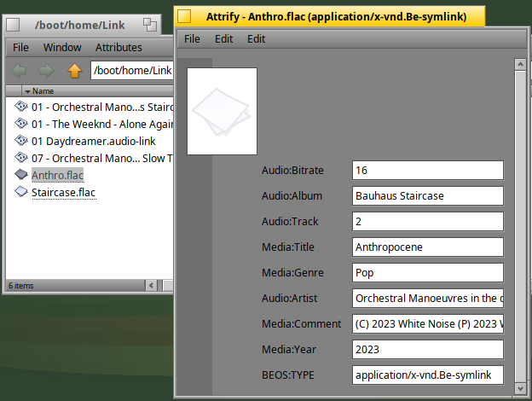Open the File menu in Attrify

[x=192, y=38]
